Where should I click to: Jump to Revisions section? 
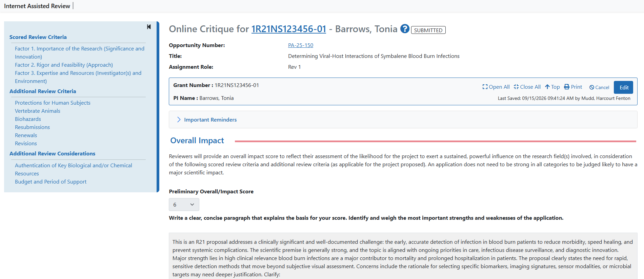[26, 144]
